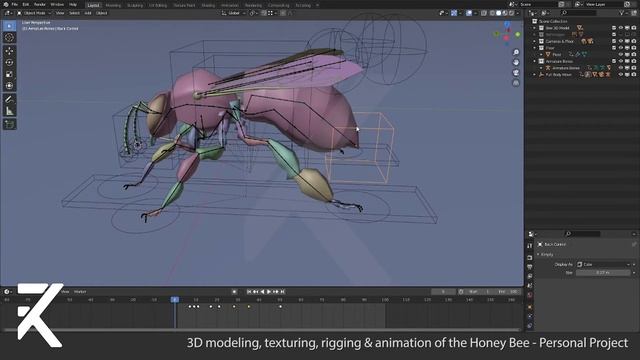Click the viewport pan hand icon
Image resolution: width=640 pixels, height=360 pixels.
pos(516,62)
